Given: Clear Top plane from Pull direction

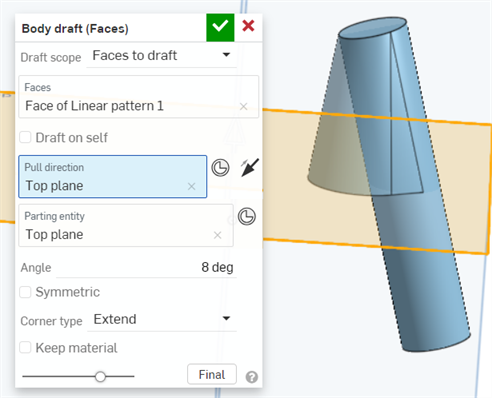Looking at the screenshot, I should [x=191, y=186].
